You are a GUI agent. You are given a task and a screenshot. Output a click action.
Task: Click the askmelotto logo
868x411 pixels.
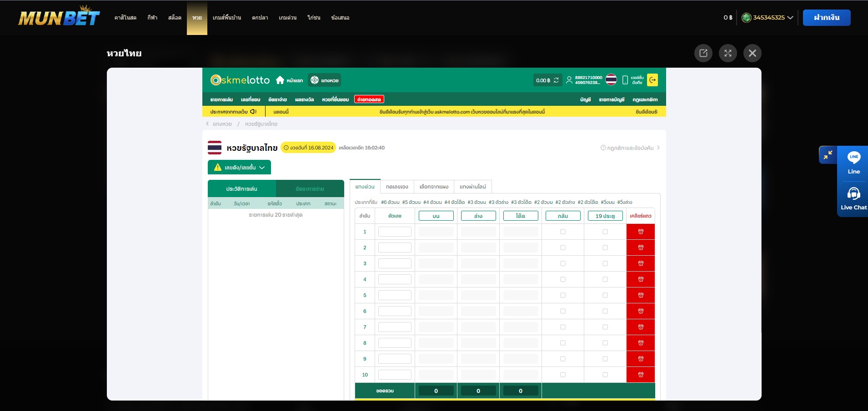point(240,80)
